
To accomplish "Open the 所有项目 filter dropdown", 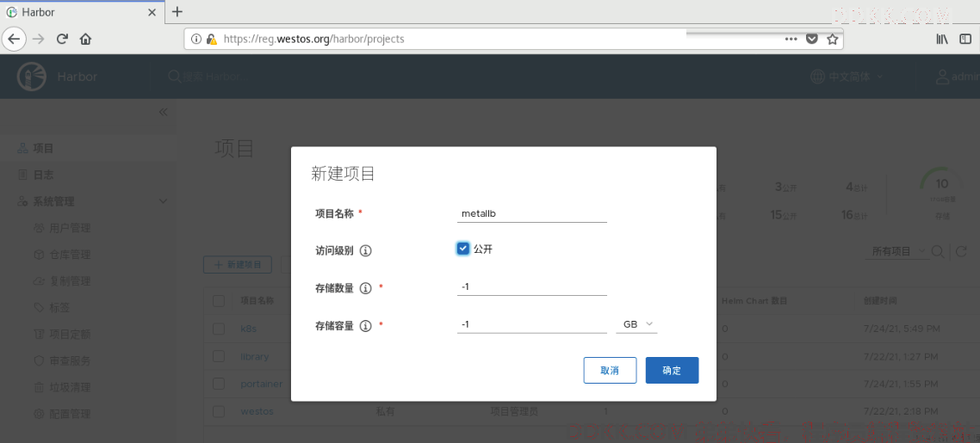I will (x=896, y=251).
